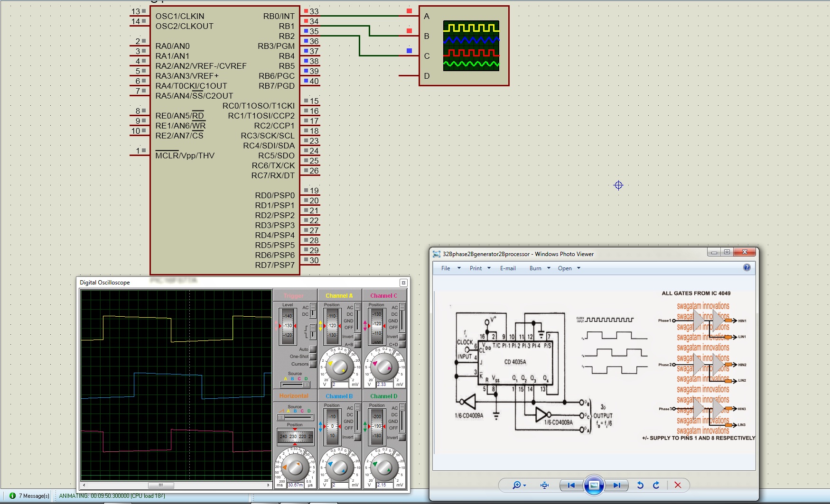Start the slide show in Photo Viewer
This screenshot has height=504, width=830.
(594, 485)
